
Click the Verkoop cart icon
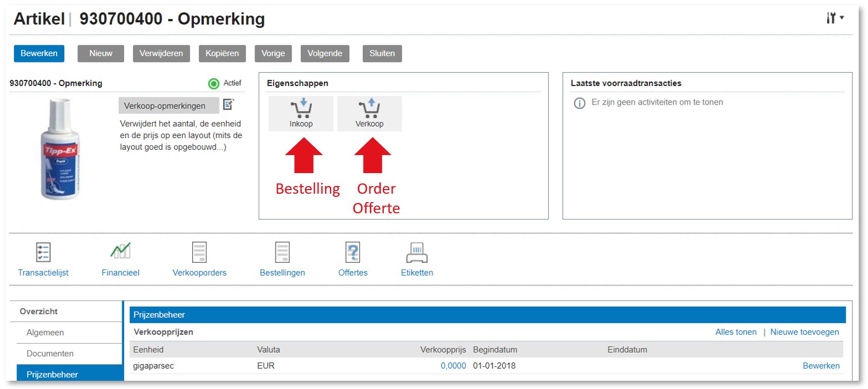pyautogui.click(x=369, y=109)
